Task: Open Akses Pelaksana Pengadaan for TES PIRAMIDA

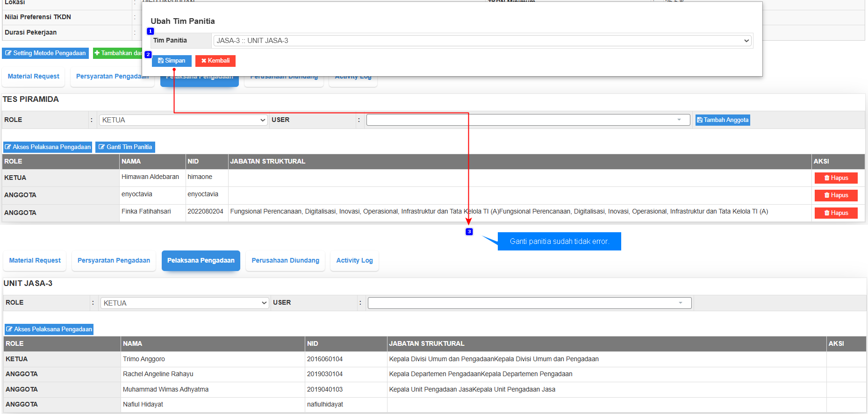Action: (48, 147)
